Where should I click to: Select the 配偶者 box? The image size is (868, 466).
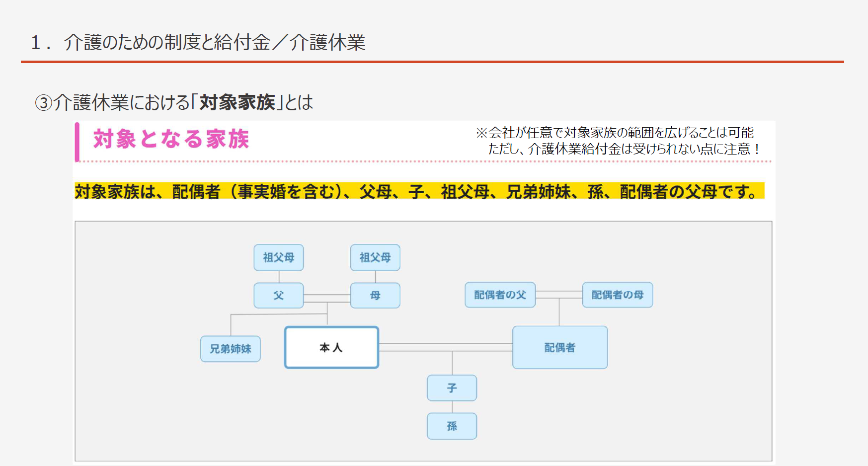[559, 347]
